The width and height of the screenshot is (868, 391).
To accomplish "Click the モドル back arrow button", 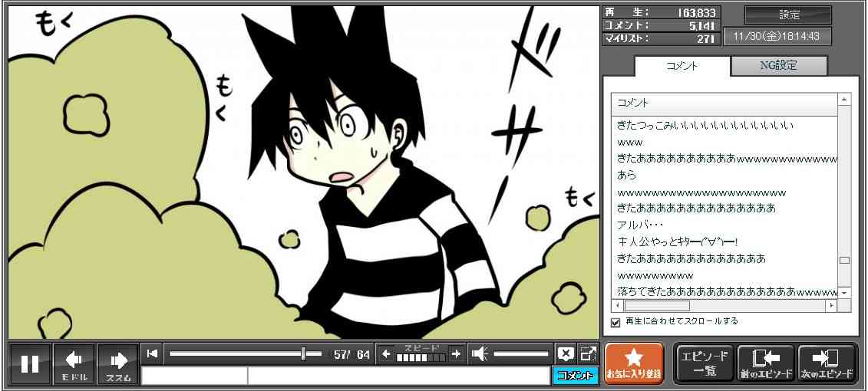I will (74, 363).
